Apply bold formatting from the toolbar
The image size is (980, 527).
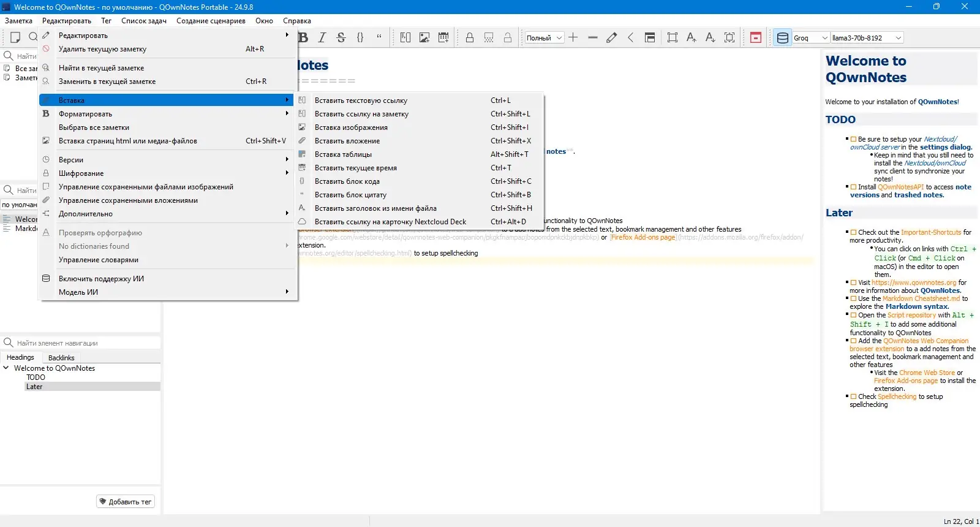point(303,37)
